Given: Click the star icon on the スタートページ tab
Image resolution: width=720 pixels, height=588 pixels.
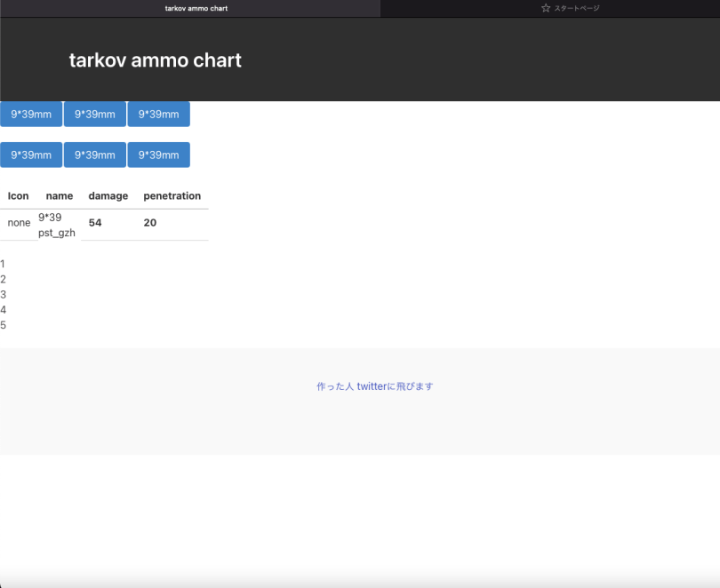Looking at the screenshot, I should (x=546, y=8).
